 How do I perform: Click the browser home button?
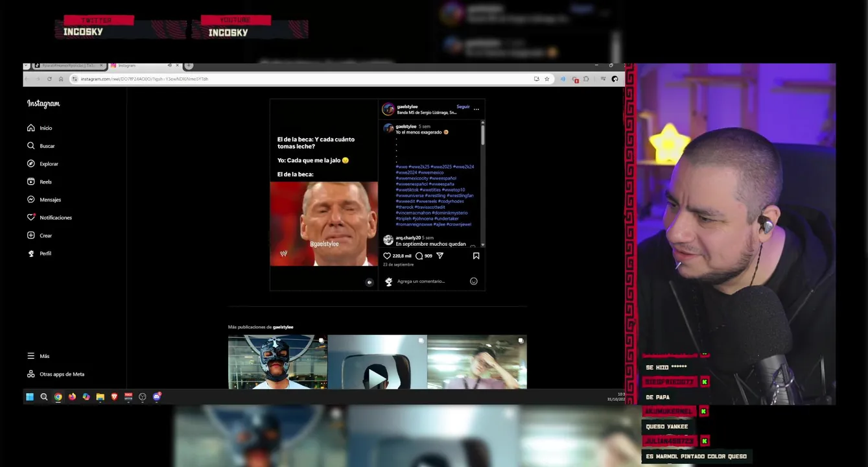pyautogui.click(x=61, y=79)
